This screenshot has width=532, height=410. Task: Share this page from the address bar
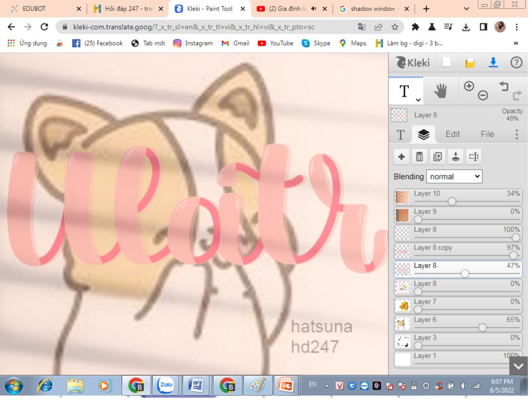[x=378, y=27]
